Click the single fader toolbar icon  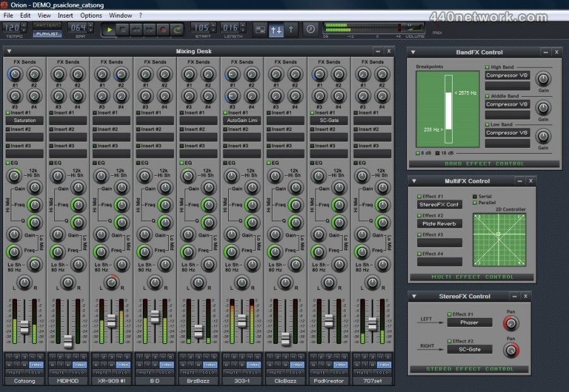point(291,30)
